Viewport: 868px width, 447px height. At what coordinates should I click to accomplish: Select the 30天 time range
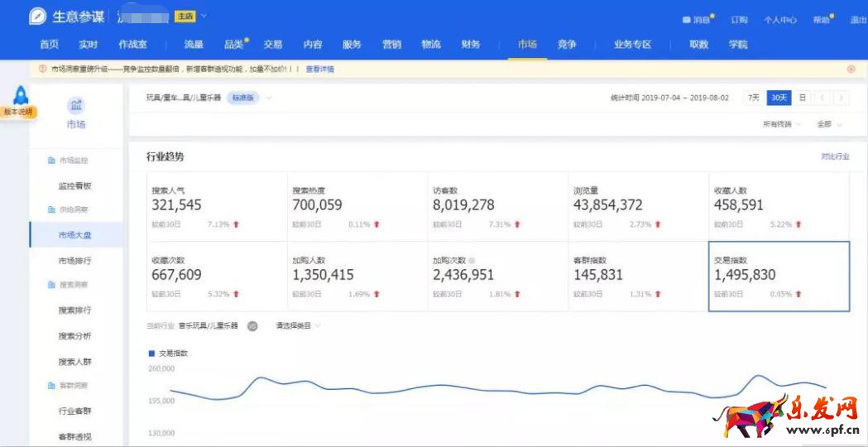[778, 98]
